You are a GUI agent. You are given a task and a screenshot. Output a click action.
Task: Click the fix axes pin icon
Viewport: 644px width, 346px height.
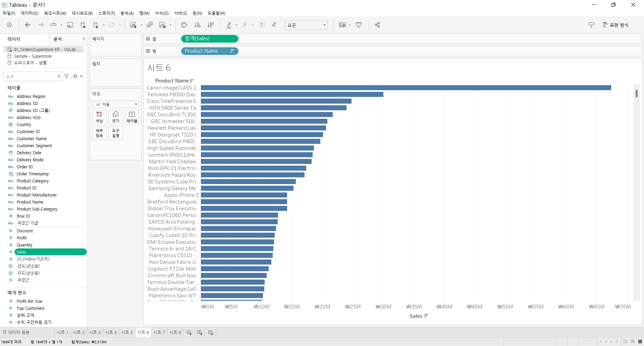[274, 25]
